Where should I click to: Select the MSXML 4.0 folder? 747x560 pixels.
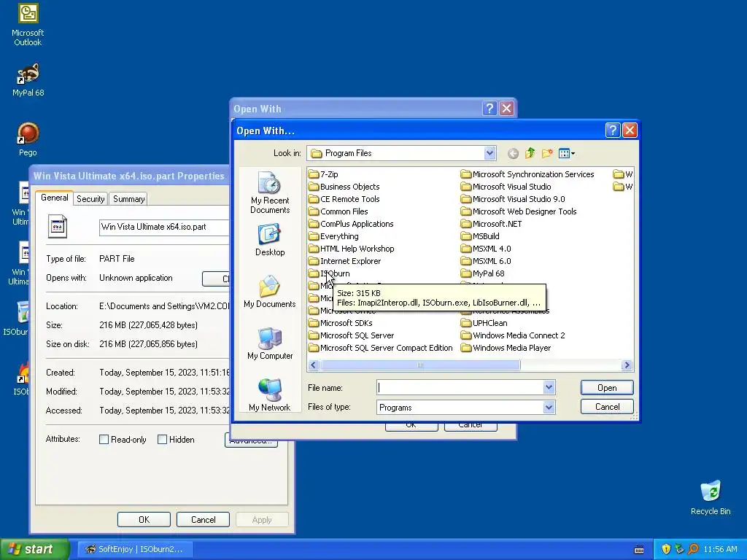tap(486, 249)
